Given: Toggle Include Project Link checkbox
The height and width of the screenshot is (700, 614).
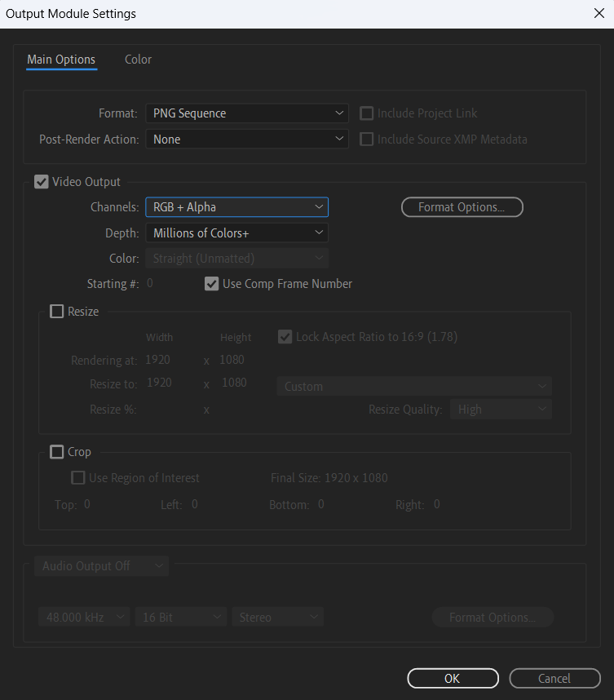Looking at the screenshot, I should (x=367, y=113).
